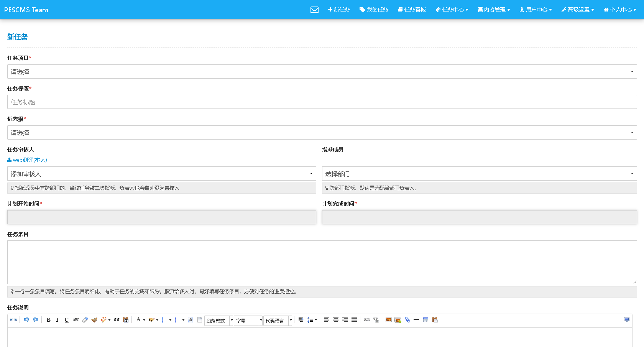The image size is (644, 347).
Task: Apply text background highlight color
Action: (x=151, y=320)
